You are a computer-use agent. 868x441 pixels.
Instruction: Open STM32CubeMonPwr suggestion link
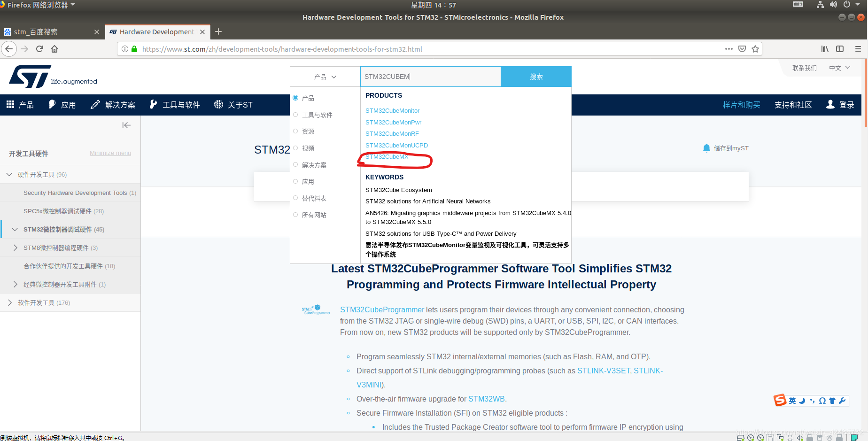pyautogui.click(x=393, y=122)
